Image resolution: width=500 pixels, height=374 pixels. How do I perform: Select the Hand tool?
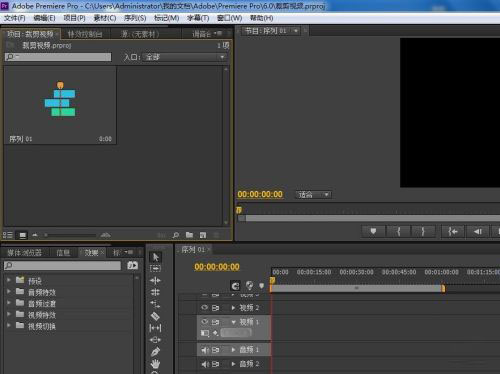155,364
